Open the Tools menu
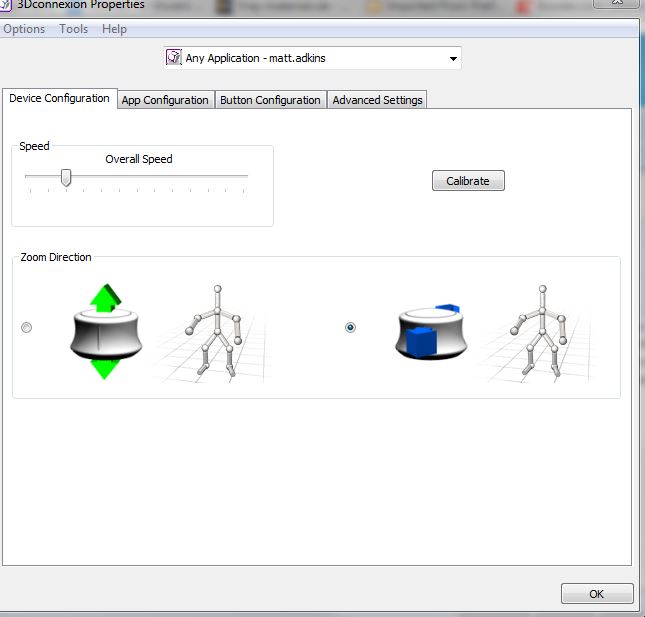This screenshot has height=617, width=645. 73,29
